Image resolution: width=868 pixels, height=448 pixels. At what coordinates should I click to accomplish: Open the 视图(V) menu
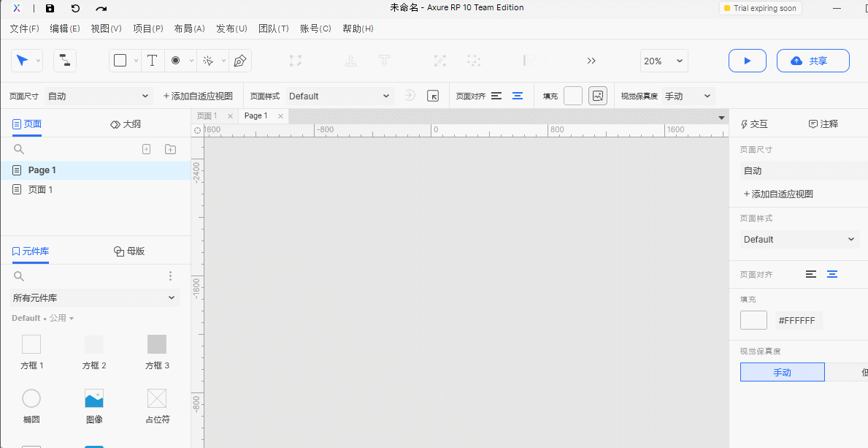(x=107, y=29)
